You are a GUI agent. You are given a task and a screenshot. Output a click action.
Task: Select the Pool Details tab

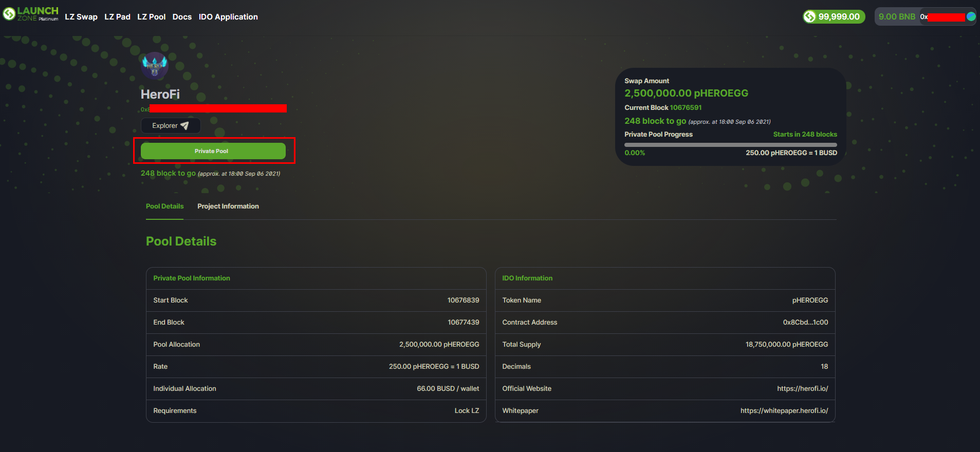pos(164,206)
